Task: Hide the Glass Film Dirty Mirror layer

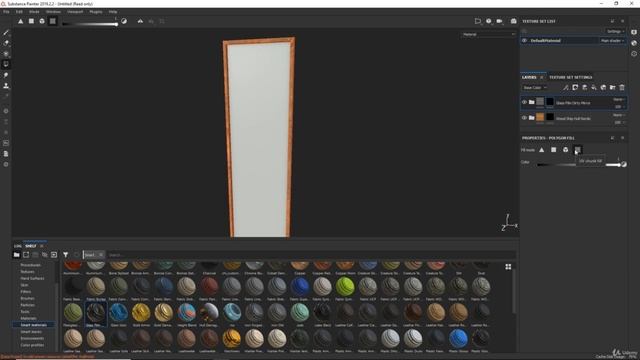Action: click(524, 102)
